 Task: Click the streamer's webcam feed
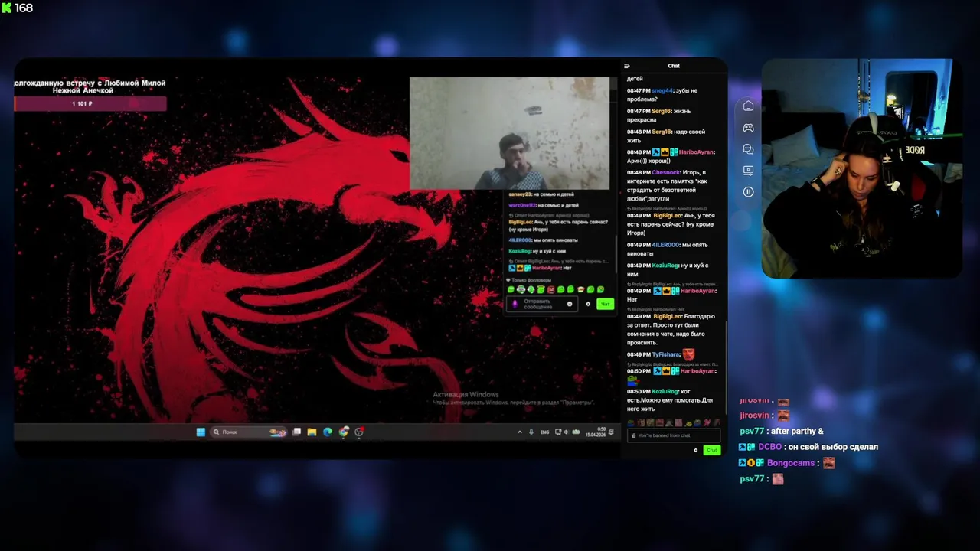(862, 168)
